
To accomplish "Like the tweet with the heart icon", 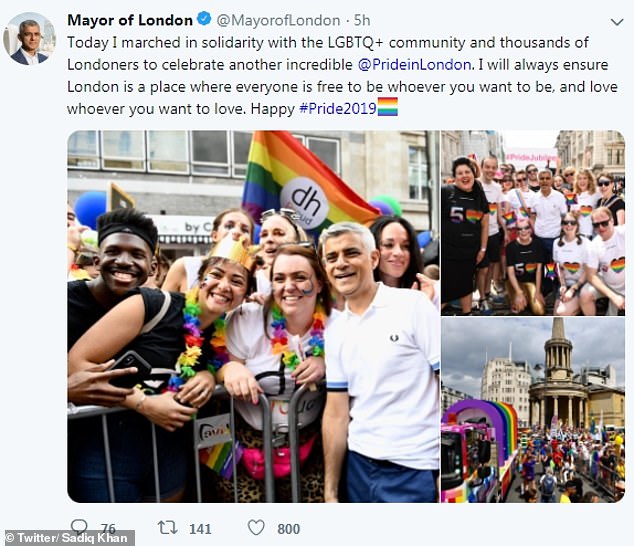I will [256, 528].
